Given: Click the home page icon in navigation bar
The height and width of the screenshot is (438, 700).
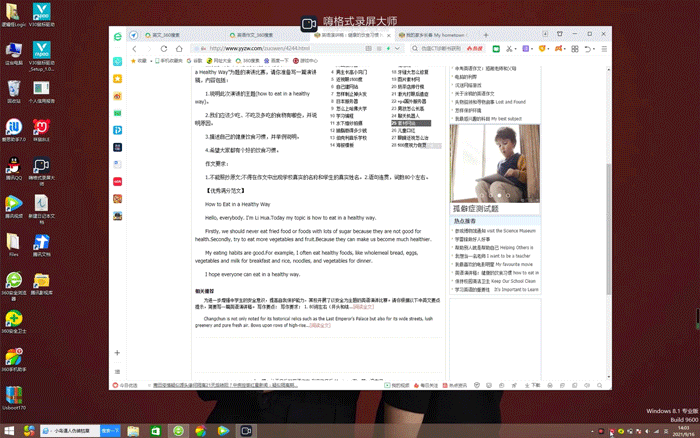Looking at the screenshot, I should (177, 48).
